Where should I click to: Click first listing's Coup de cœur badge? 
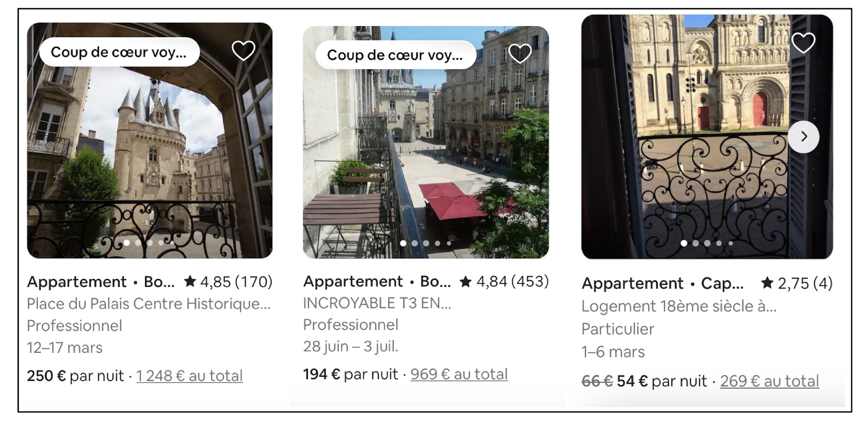119,52
